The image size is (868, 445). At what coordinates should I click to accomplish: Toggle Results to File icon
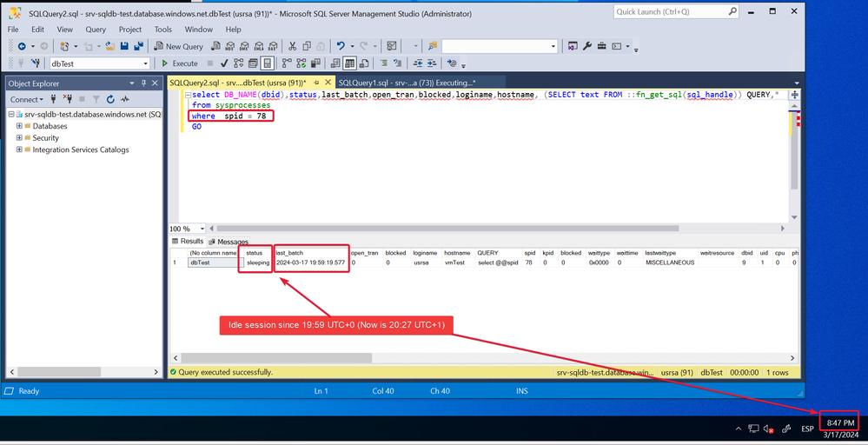364,63
